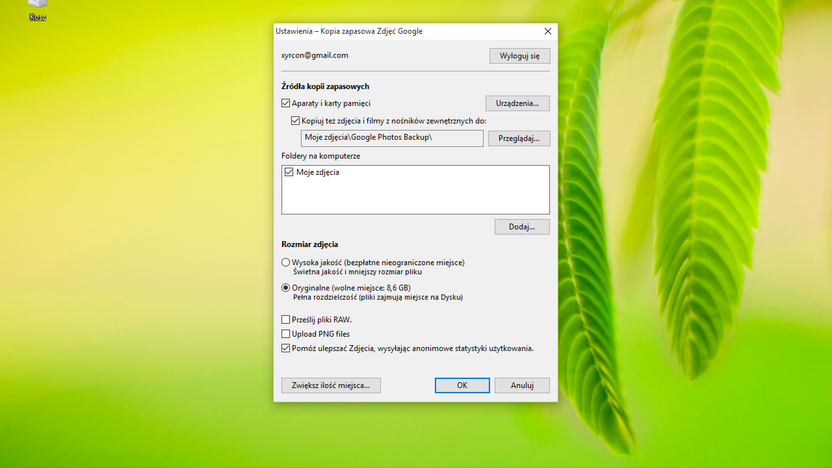This screenshot has width=832, height=468.
Task: Open the Kosz recycle bin desktop icon
Action: [x=37, y=10]
